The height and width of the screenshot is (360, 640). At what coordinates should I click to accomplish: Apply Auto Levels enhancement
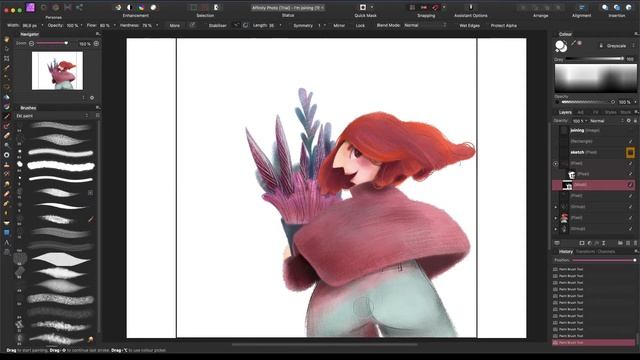pyautogui.click(x=118, y=7)
